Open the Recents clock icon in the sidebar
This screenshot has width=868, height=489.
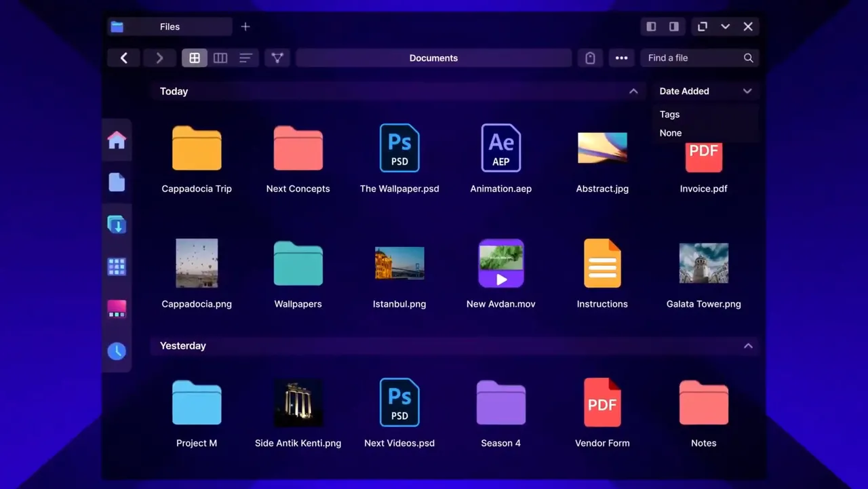coord(117,351)
